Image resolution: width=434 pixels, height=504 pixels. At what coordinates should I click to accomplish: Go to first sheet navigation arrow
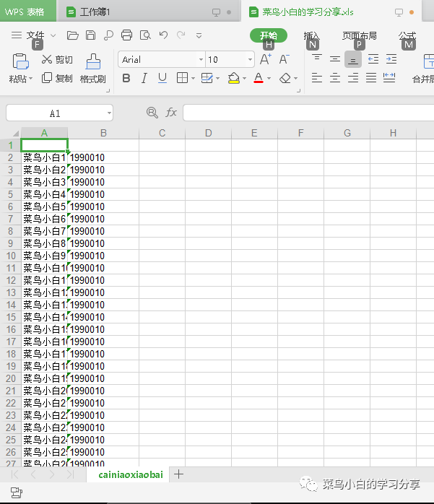14,474
